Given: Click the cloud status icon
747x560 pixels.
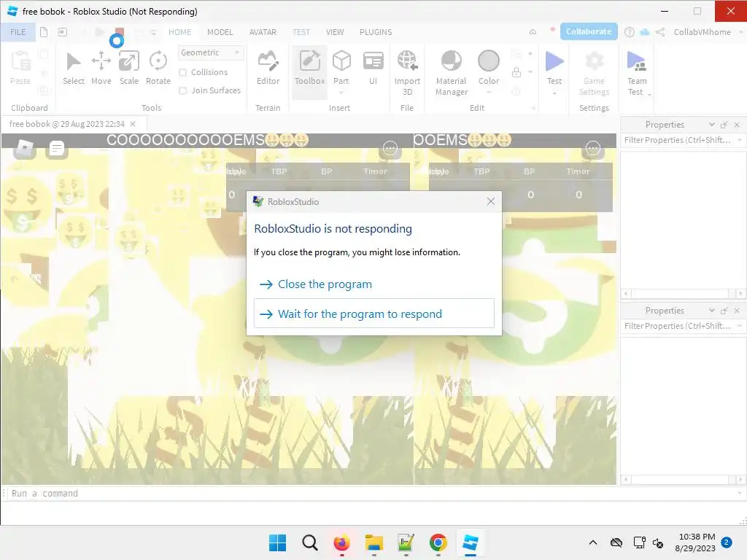Looking at the screenshot, I should tap(645, 32).
